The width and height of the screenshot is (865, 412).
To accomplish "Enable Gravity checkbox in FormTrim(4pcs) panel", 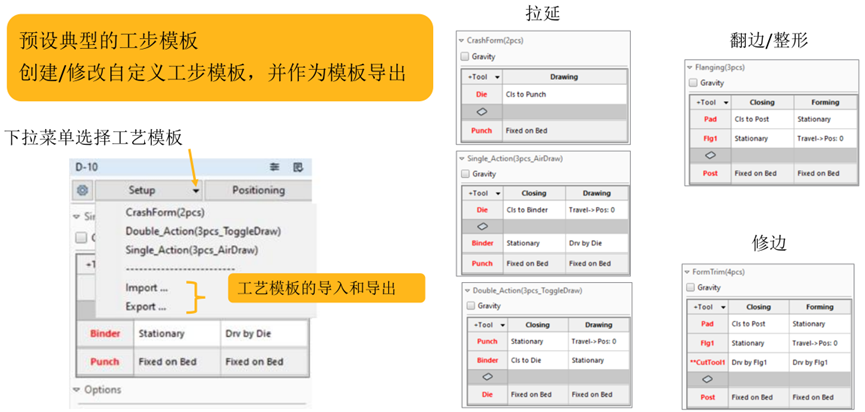I will 690,287.
